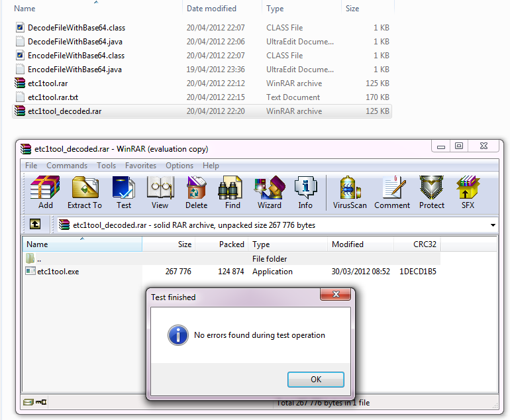Click the etc1tool.rar archive icon in Explorer
The image size is (510, 420).
pos(20,83)
